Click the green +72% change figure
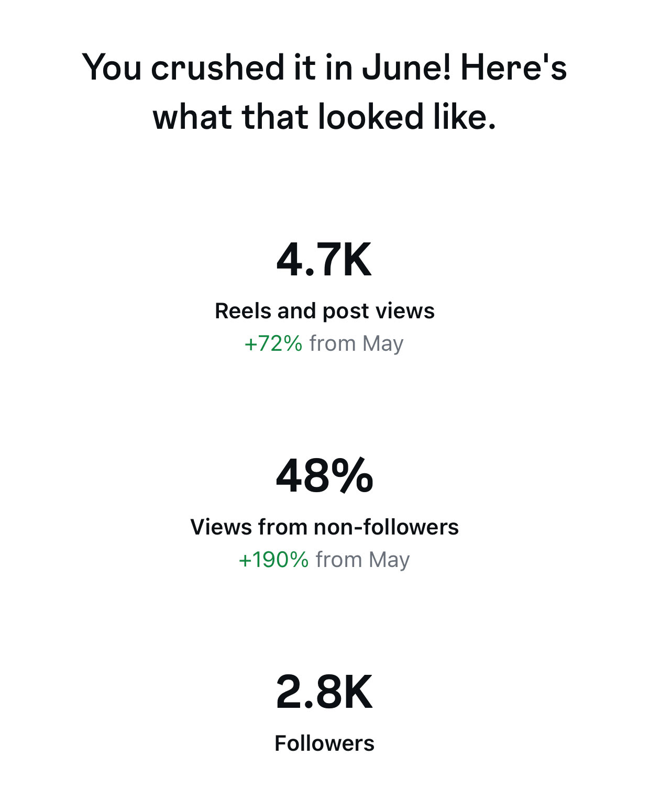The image size is (650, 812). pos(273,344)
